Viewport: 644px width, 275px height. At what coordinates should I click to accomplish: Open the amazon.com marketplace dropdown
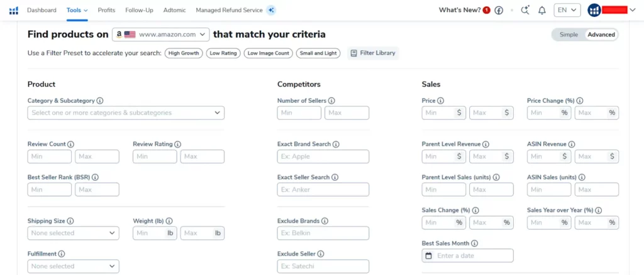[x=161, y=35]
